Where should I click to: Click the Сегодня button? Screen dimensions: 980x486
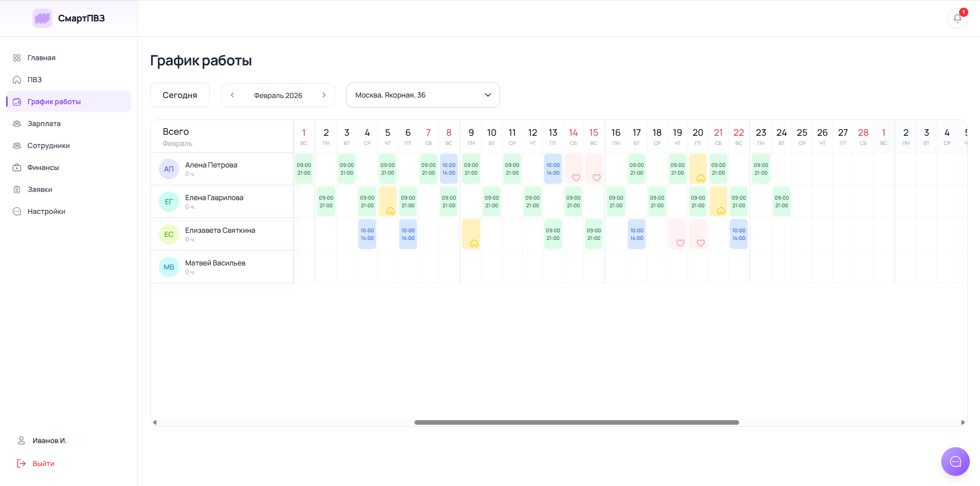pos(180,95)
